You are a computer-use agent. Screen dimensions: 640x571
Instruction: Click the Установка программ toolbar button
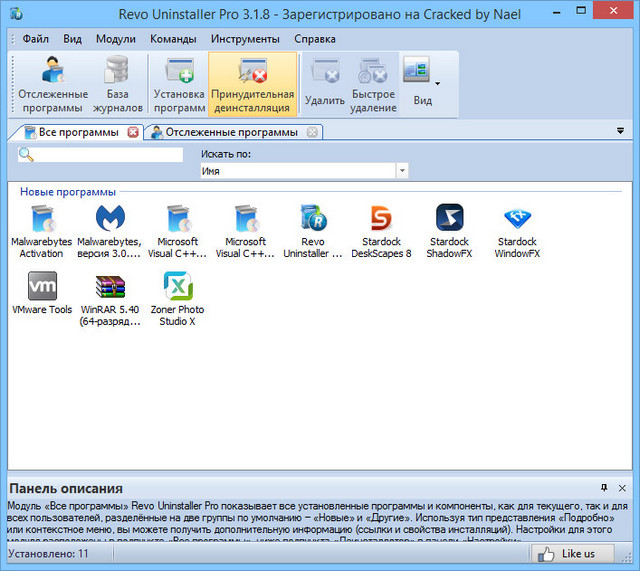click(179, 84)
